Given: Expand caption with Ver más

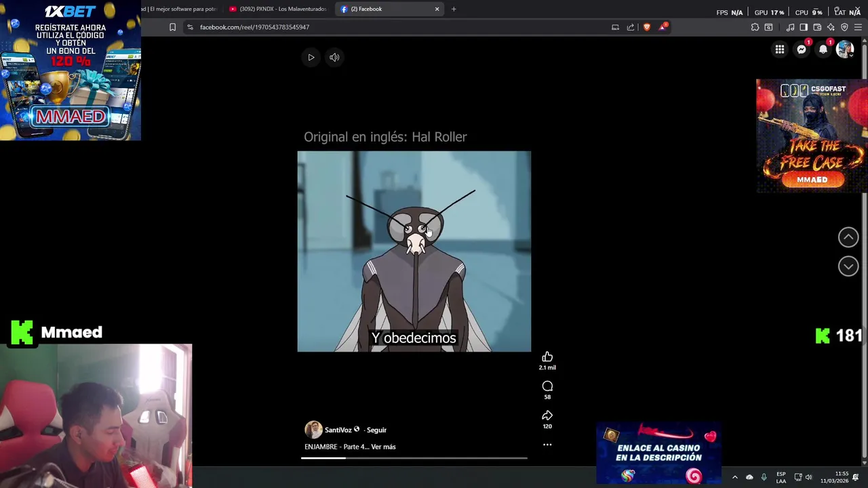Looking at the screenshot, I should click(383, 447).
